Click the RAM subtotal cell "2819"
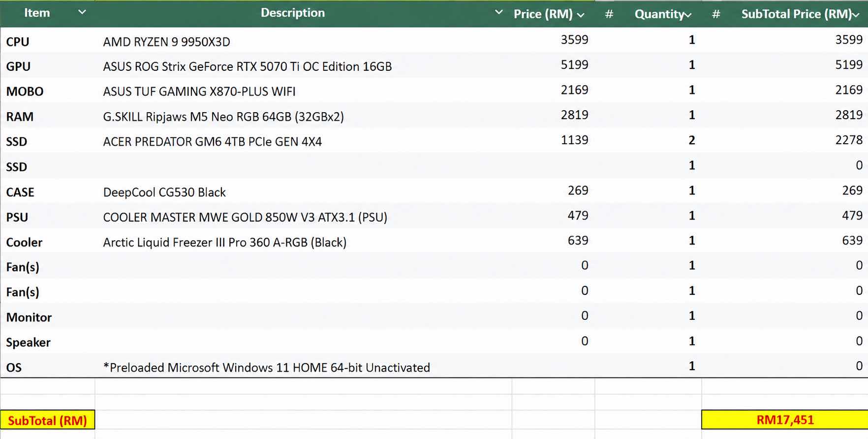Viewport: 868px width, 439px height. pos(849,115)
